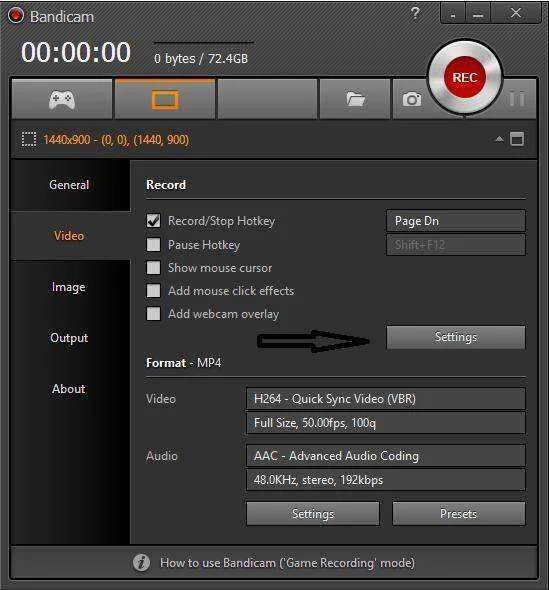
Task: Collapse panel using the small up arrow
Action: (499, 139)
